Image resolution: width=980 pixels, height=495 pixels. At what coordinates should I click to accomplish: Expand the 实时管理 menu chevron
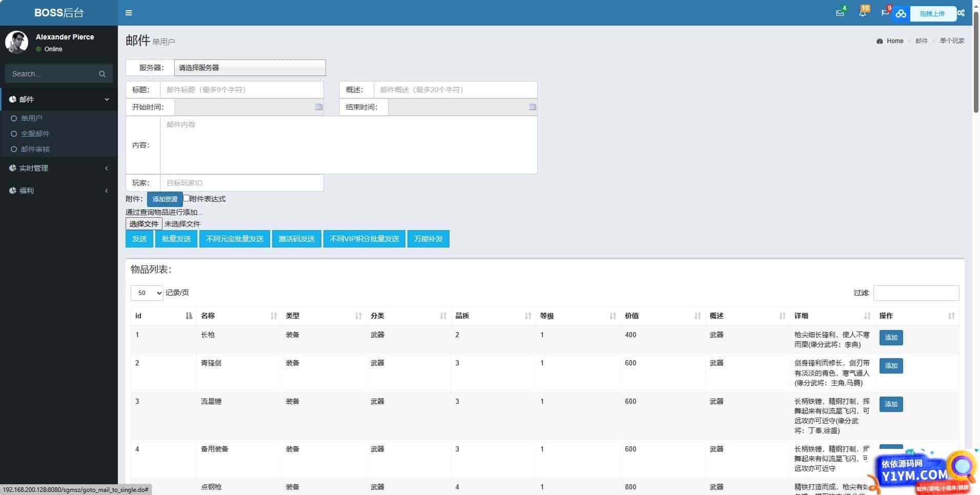[x=107, y=168]
